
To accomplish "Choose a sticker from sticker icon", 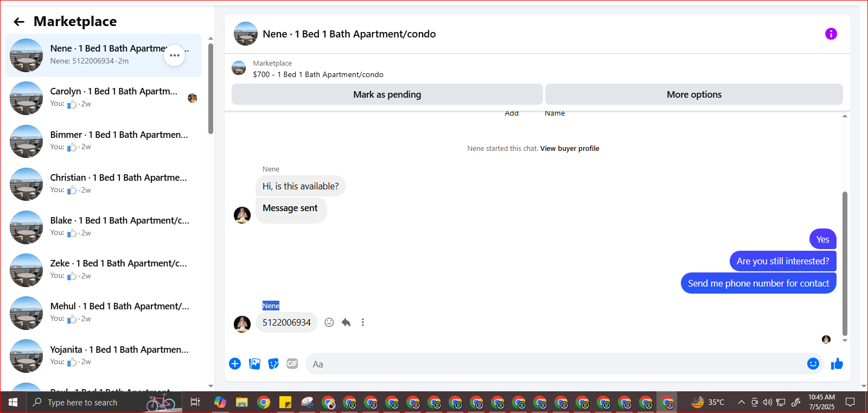I will point(273,364).
